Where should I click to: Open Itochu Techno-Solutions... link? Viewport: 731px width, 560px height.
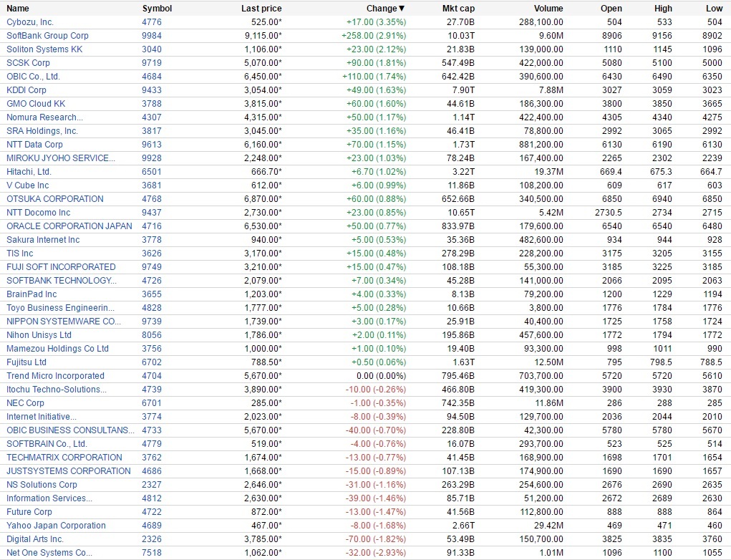[57, 390]
